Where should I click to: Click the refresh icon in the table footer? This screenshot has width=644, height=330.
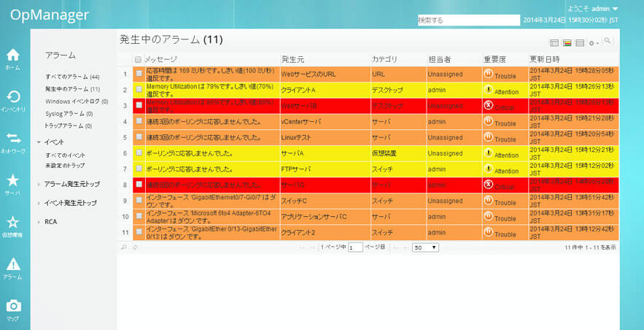(135, 247)
